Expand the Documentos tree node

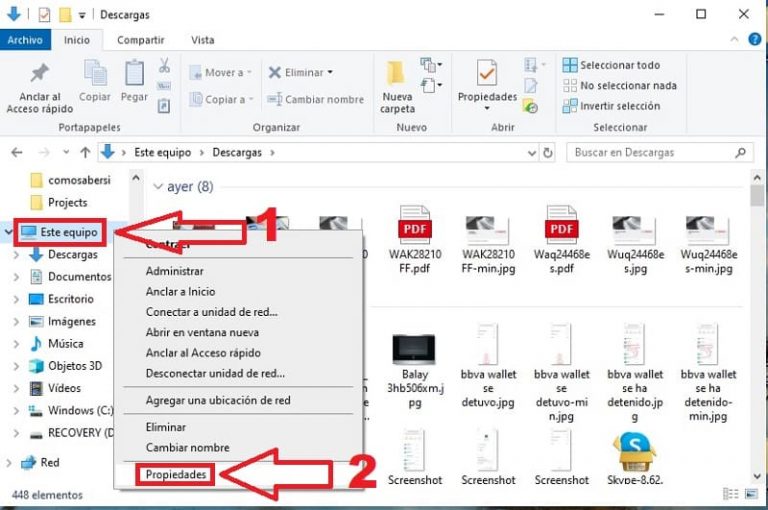coord(16,277)
